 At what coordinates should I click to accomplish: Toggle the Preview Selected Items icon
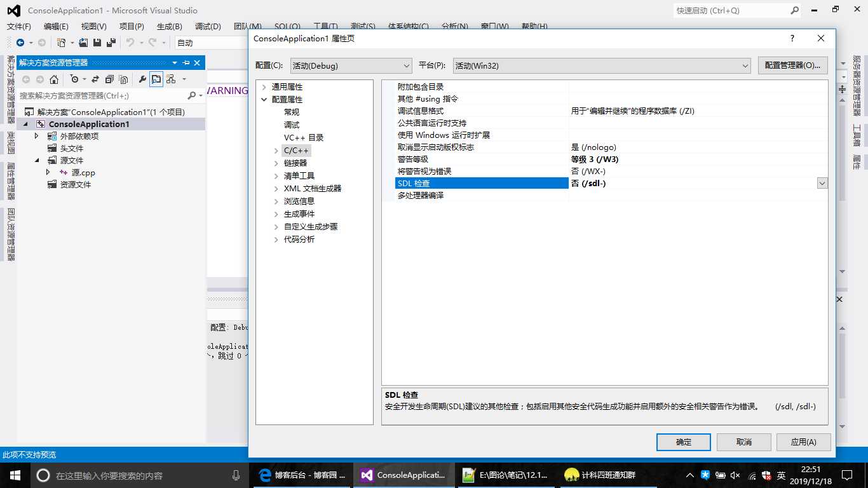point(156,79)
